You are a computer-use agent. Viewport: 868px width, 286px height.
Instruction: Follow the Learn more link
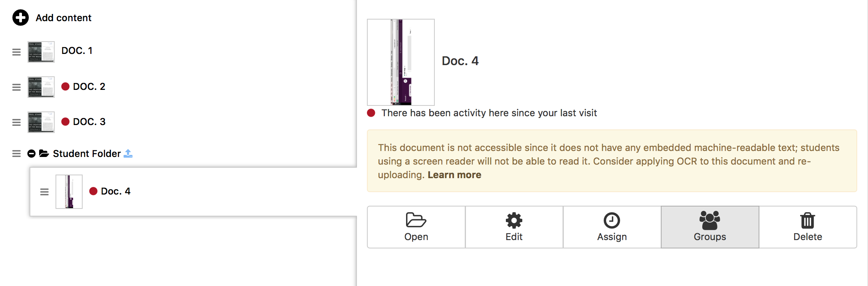click(454, 175)
